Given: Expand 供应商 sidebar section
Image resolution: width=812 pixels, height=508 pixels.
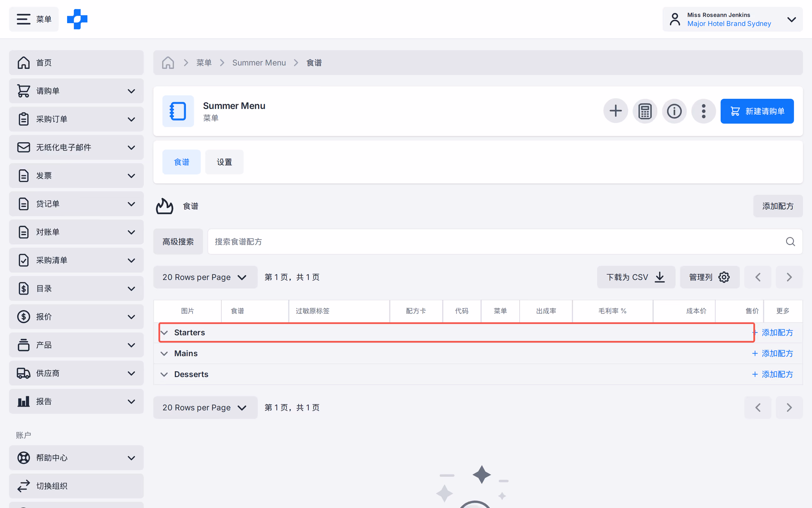Looking at the screenshot, I should [76, 373].
